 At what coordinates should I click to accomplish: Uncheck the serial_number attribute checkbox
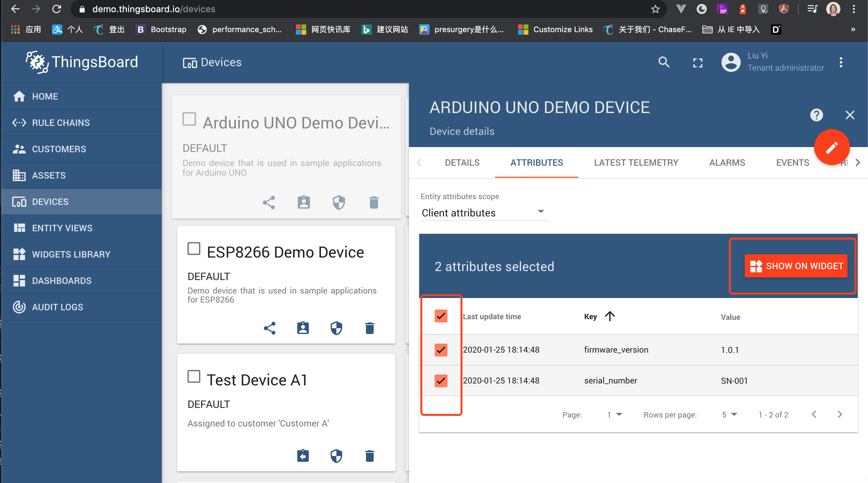coord(441,381)
